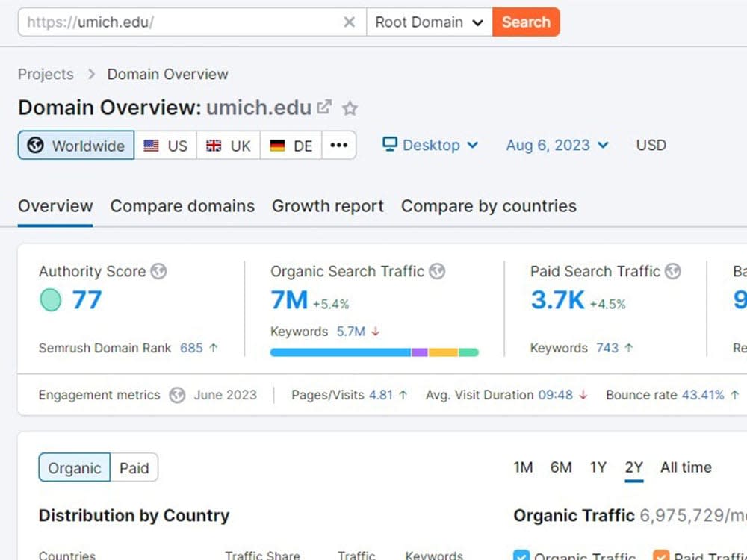This screenshot has height=560, width=747.
Task: Click the orange Search button
Action: tap(526, 22)
